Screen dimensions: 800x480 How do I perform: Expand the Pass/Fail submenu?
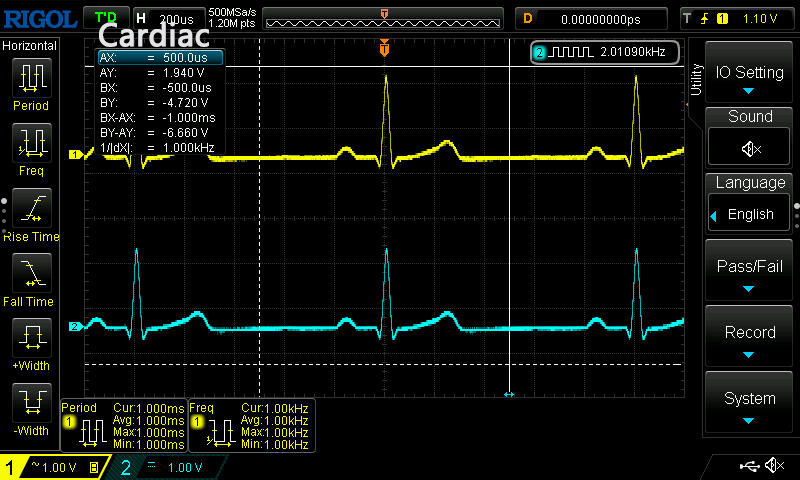pyautogui.click(x=749, y=274)
